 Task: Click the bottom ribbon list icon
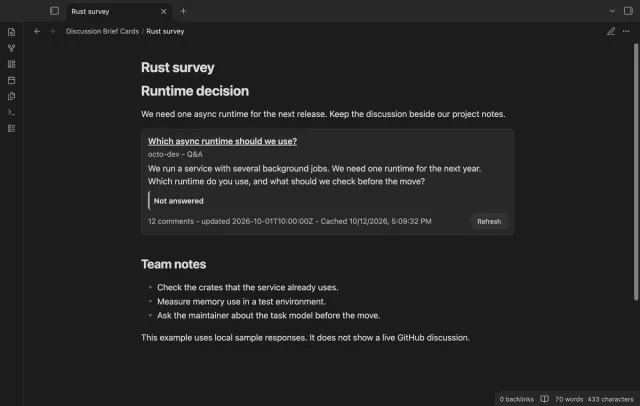click(11, 129)
